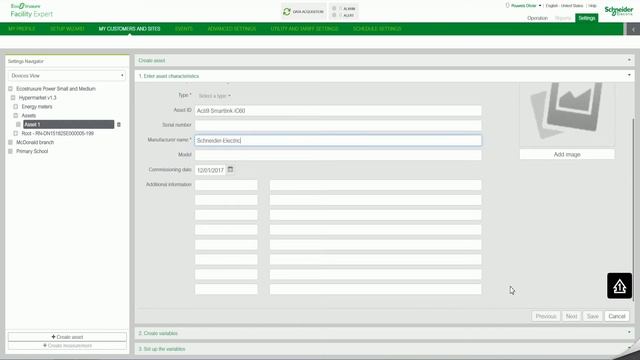This screenshot has height=360, width=640.
Task: Collapse the Create asset panel header
Action: [x=629, y=60]
